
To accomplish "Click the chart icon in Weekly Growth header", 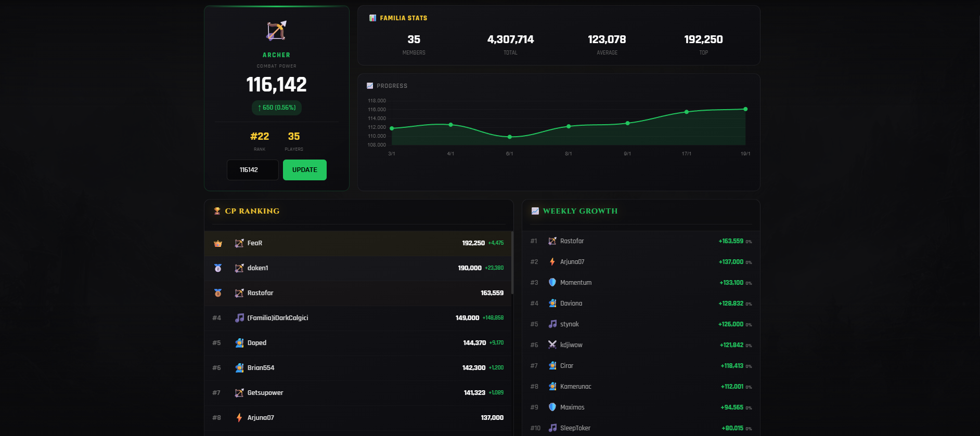I will click(x=535, y=211).
